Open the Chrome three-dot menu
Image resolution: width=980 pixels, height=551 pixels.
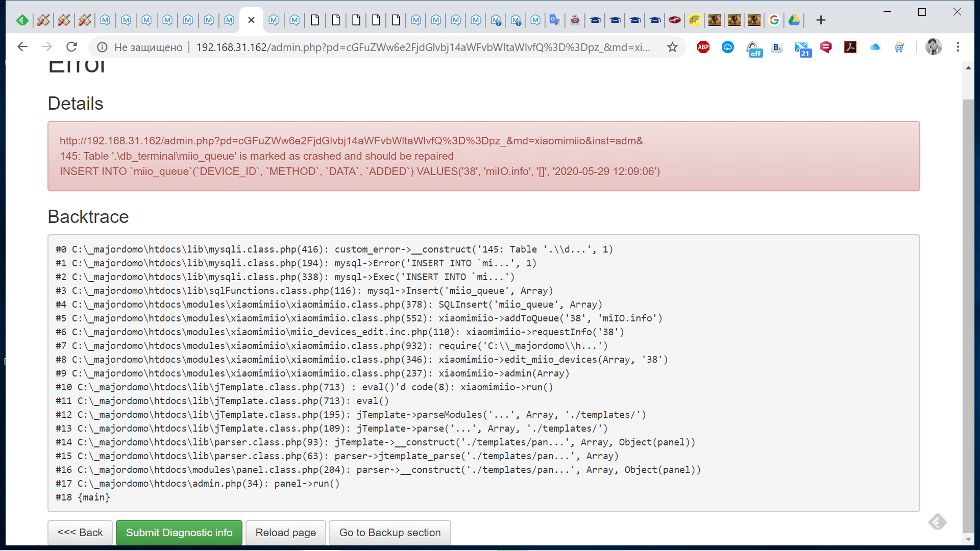point(958,47)
